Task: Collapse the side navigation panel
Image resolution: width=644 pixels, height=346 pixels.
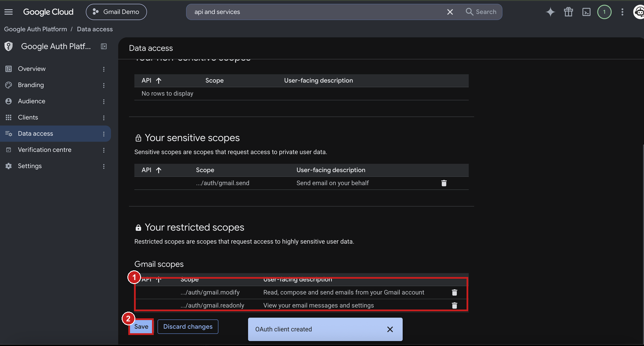Action: click(104, 46)
